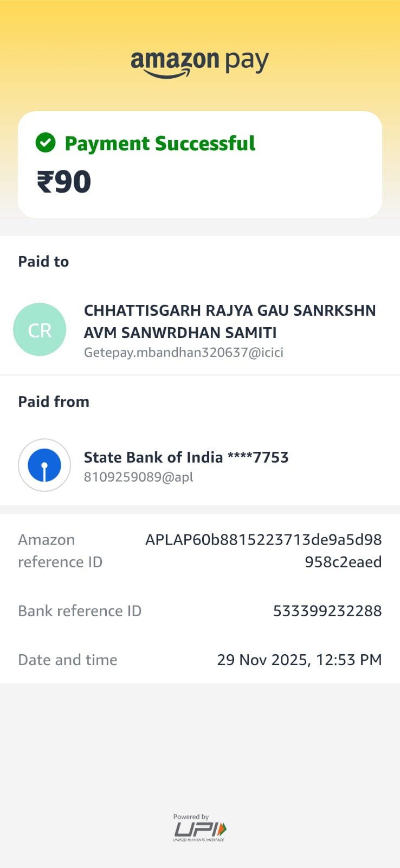400x868 pixels.
Task: Click the Paid from section heading
Action: (54, 401)
